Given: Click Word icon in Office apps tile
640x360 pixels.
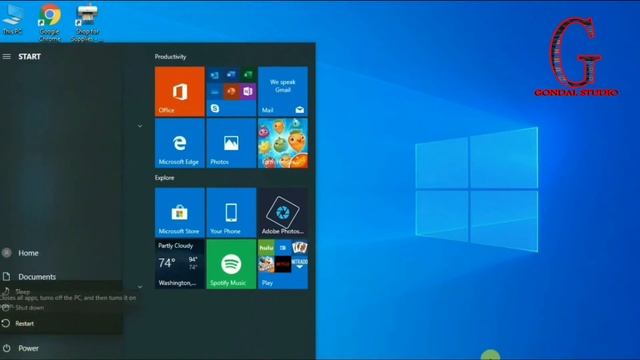Looking at the screenshot, I should (231, 75).
